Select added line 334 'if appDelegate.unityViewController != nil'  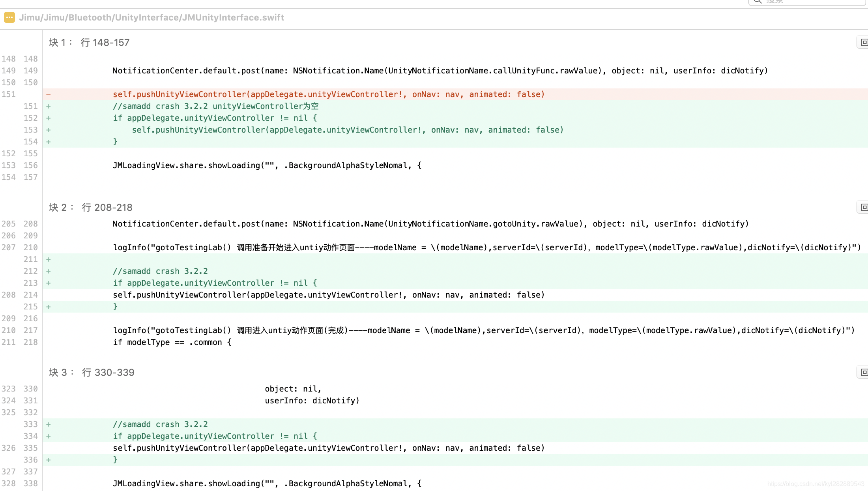[x=215, y=436]
